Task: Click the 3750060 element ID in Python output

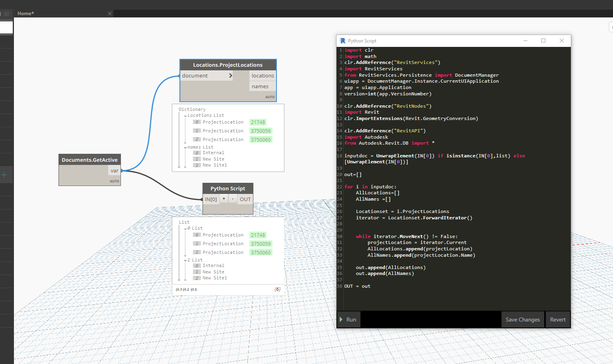Action: click(x=261, y=252)
